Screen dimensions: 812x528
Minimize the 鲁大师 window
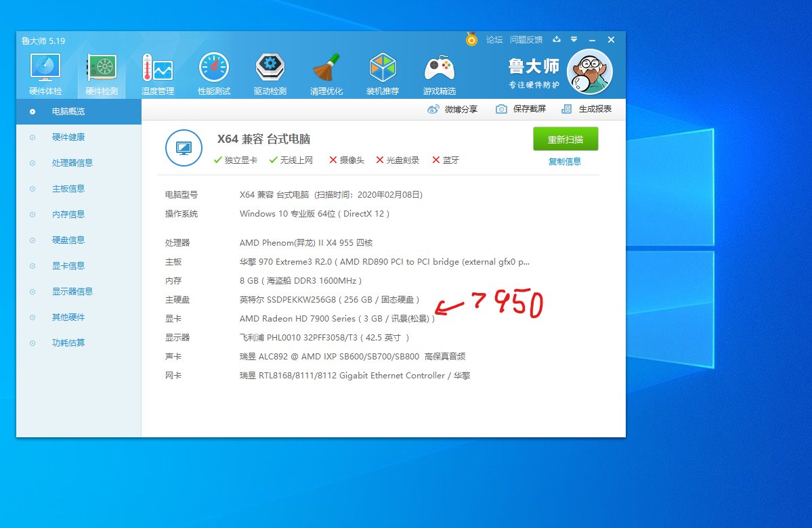[592, 40]
